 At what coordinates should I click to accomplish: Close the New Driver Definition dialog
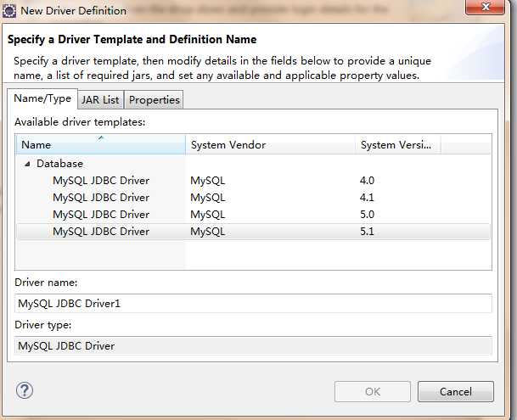pos(485,7)
